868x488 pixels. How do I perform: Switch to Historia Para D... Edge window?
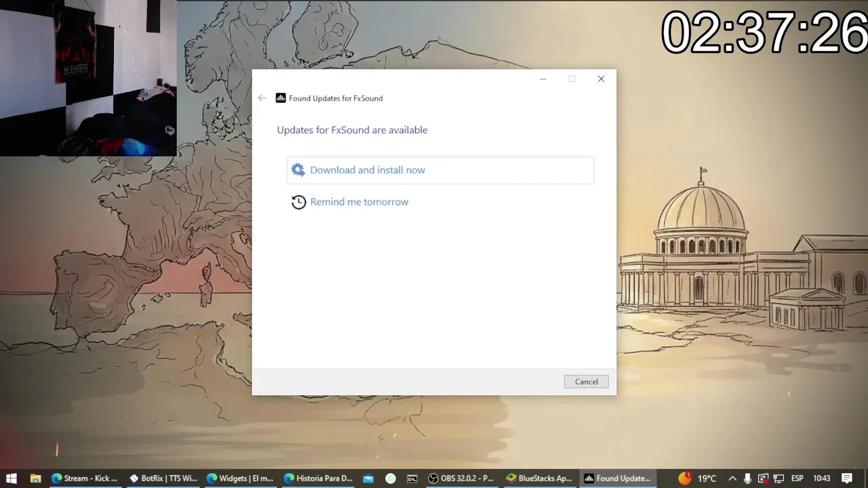(317, 479)
